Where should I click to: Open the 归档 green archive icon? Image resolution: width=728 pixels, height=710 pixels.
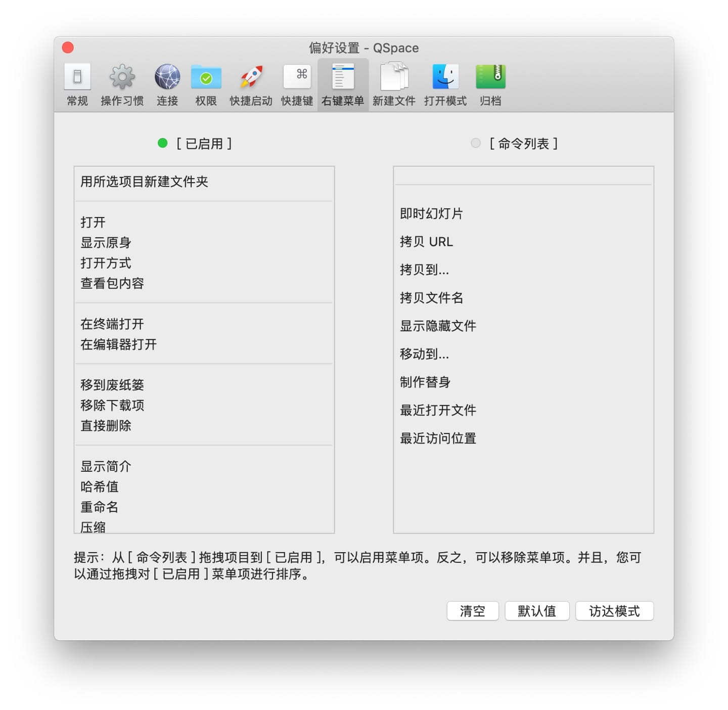pyautogui.click(x=490, y=77)
